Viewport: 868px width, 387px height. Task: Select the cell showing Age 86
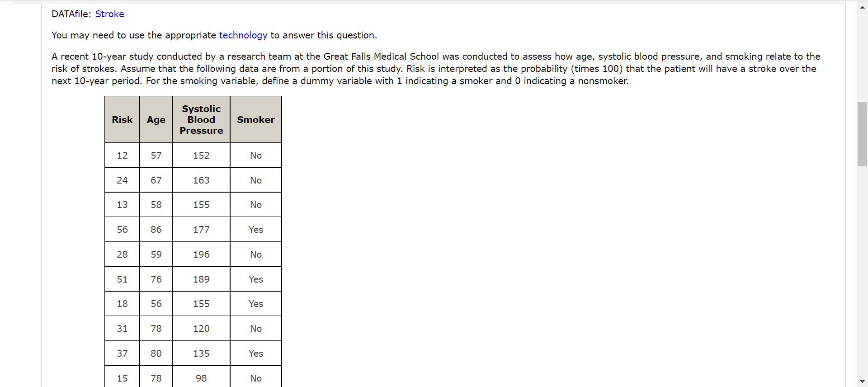156,229
